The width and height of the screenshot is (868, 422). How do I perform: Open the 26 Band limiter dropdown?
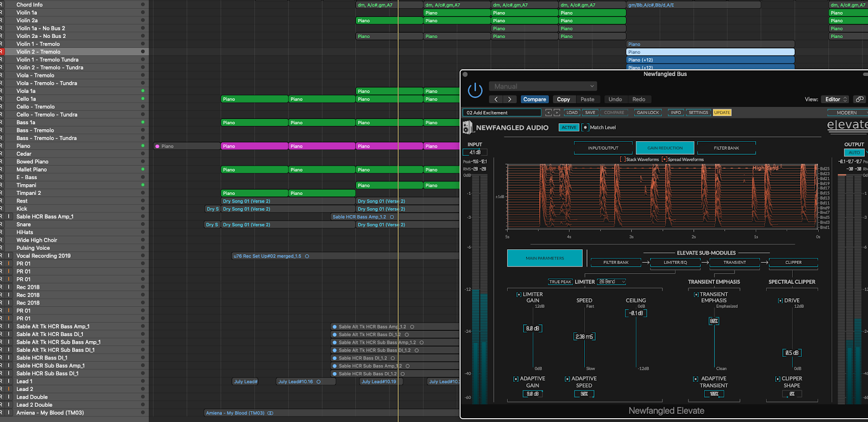coord(611,282)
